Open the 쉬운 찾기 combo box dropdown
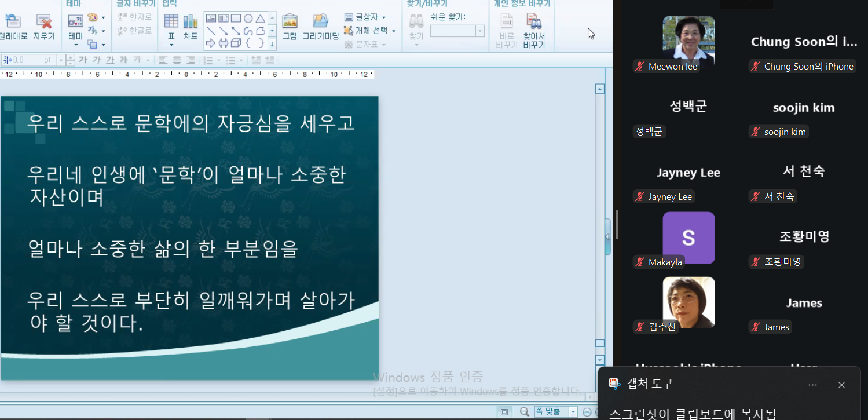 pyautogui.click(x=479, y=31)
